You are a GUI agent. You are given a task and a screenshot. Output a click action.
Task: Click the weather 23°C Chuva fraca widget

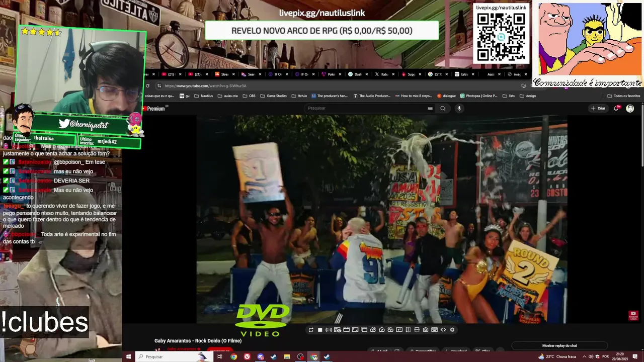click(x=557, y=356)
